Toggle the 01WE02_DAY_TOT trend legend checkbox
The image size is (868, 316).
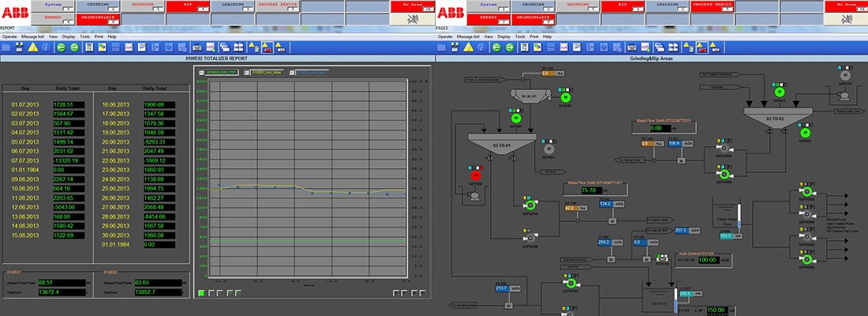pyautogui.click(x=202, y=72)
